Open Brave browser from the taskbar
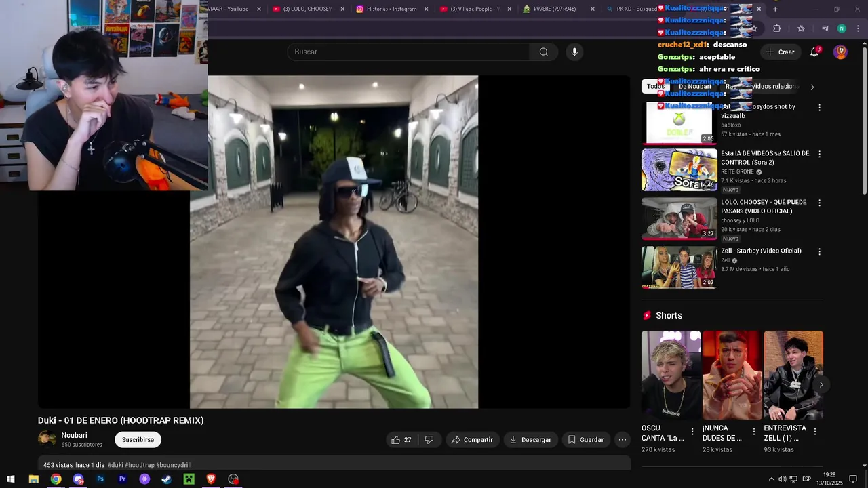The height and width of the screenshot is (488, 868). pos(211,479)
